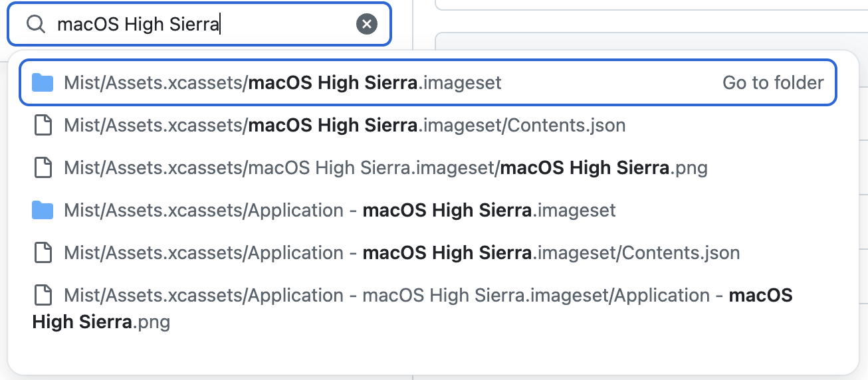Click folder icon beside macOS High Sierra.imageset

pyautogui.click(x=43, y=82)
